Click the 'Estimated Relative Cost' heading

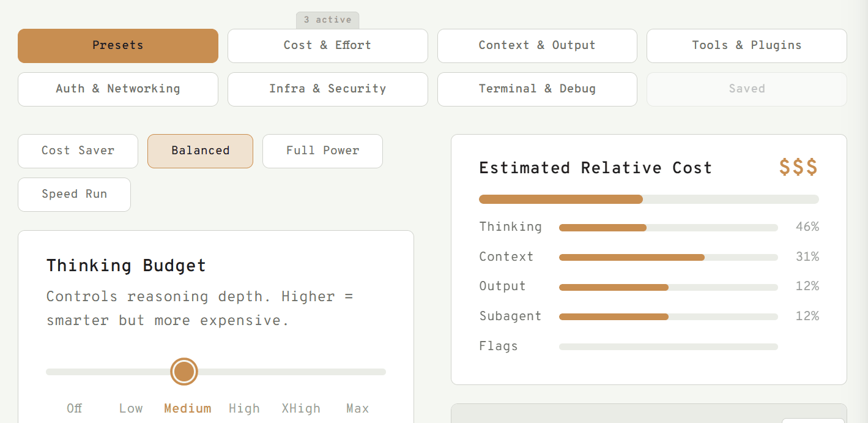tap(595, 168)
